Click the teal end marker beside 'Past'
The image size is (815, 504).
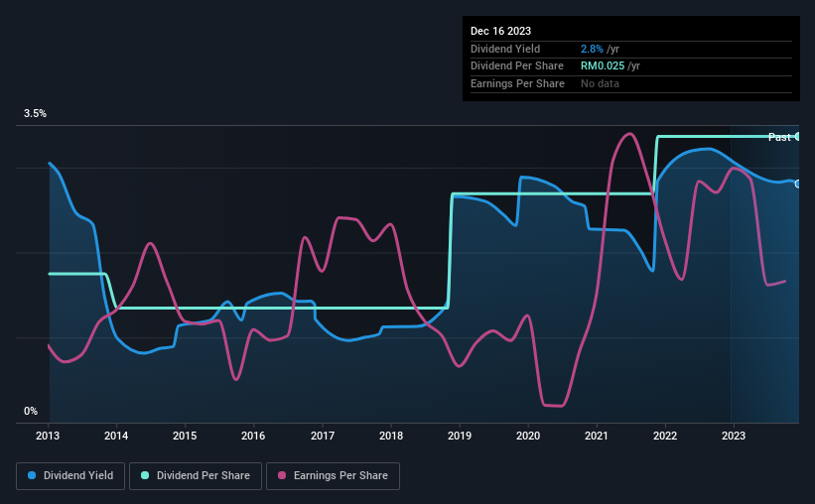[x=797, y=137]
